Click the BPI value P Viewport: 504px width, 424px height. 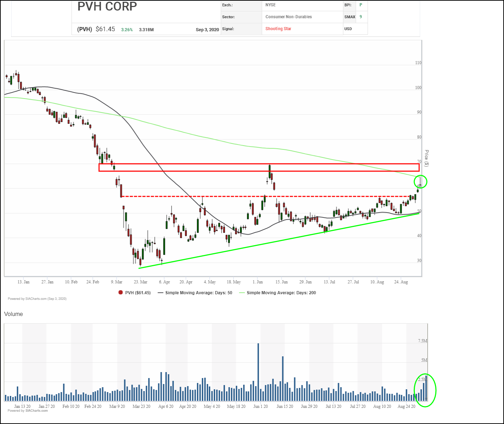click(x=360, y=5)
